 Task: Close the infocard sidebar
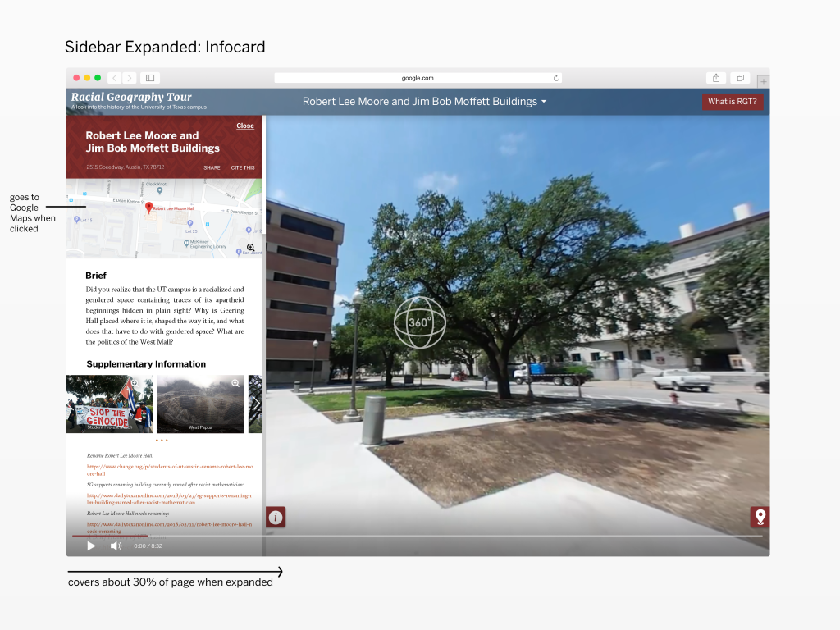point(245,126)
